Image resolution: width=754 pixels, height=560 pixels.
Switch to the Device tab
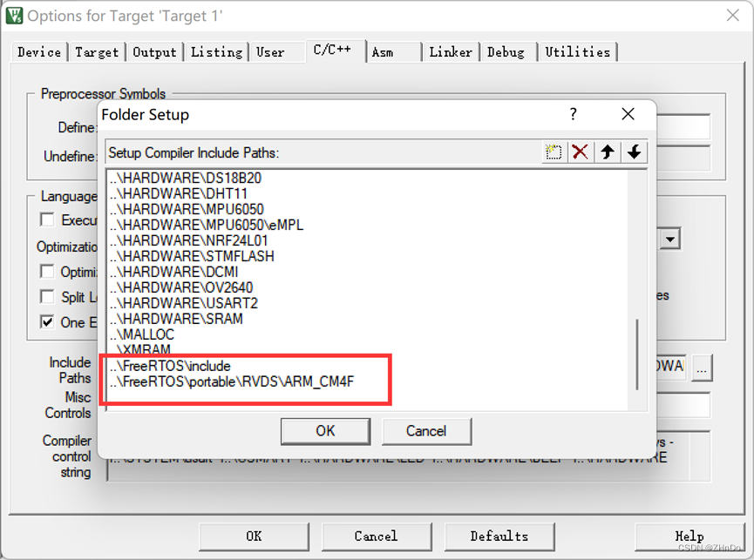[x=39, y=52]
